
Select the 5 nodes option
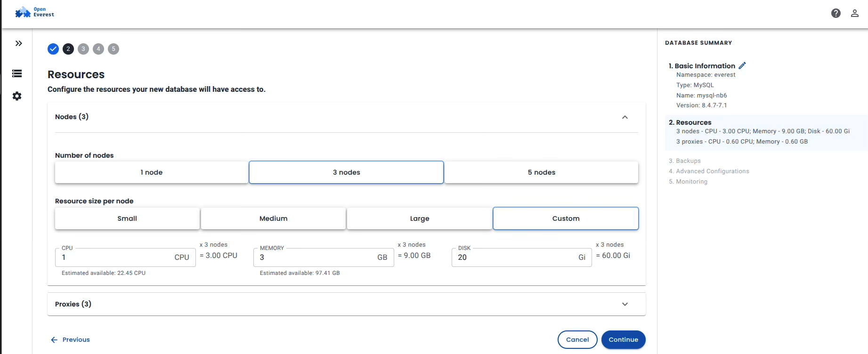coord(541,172)
